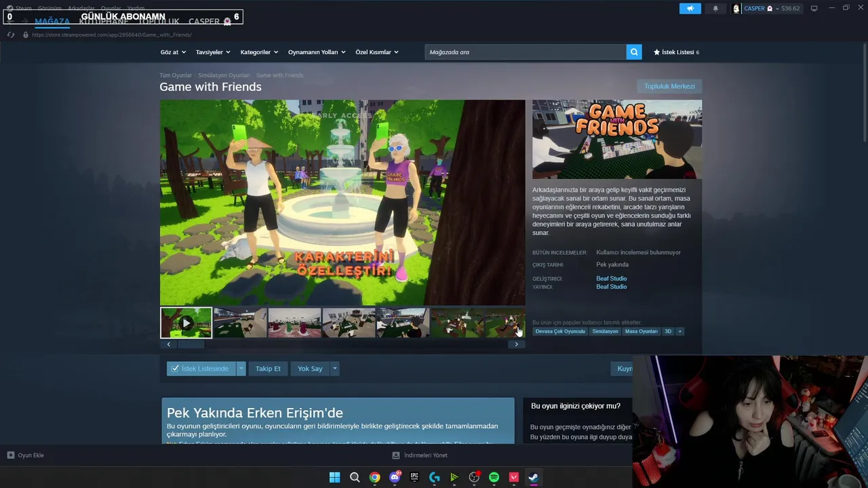Open Discord from taskbar
The height and width of the screenshot is (488, 868).
(x=395, y=477)
